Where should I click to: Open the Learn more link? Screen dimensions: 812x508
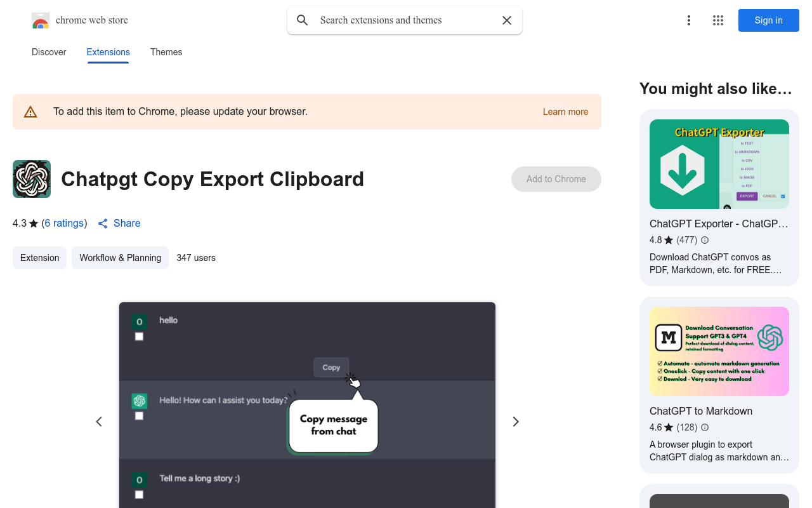[x=565, y=112]
